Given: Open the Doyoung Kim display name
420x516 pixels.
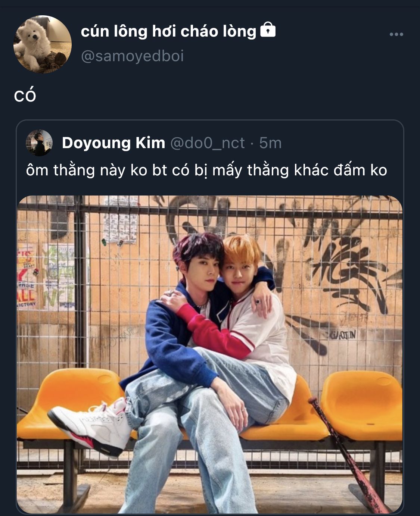Looking at the screenshot, I should (113, 143).
